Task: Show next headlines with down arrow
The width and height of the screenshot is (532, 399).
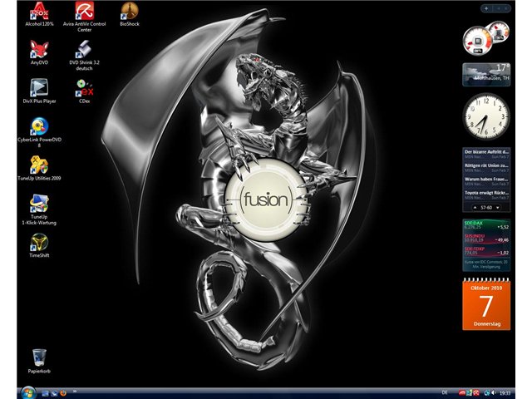Action: coord(498,207)
